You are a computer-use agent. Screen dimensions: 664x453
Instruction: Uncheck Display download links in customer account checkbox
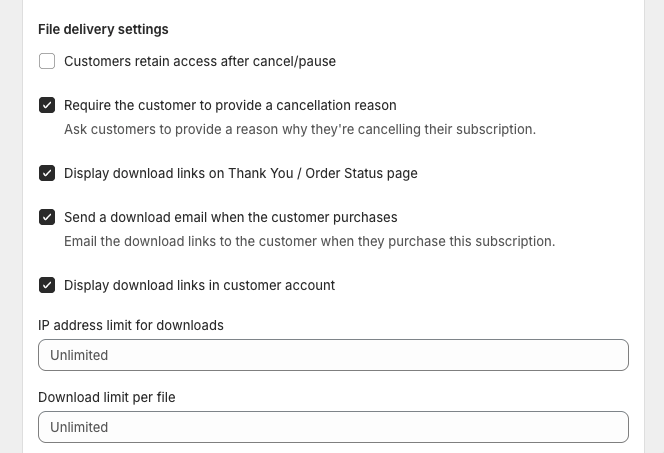pyautogui.click(x=47, y=285)
